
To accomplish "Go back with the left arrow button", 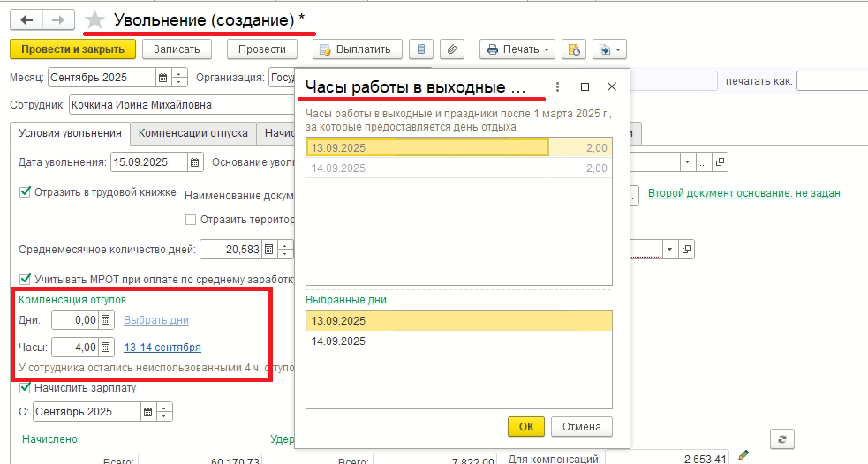I will coord(26,20).
